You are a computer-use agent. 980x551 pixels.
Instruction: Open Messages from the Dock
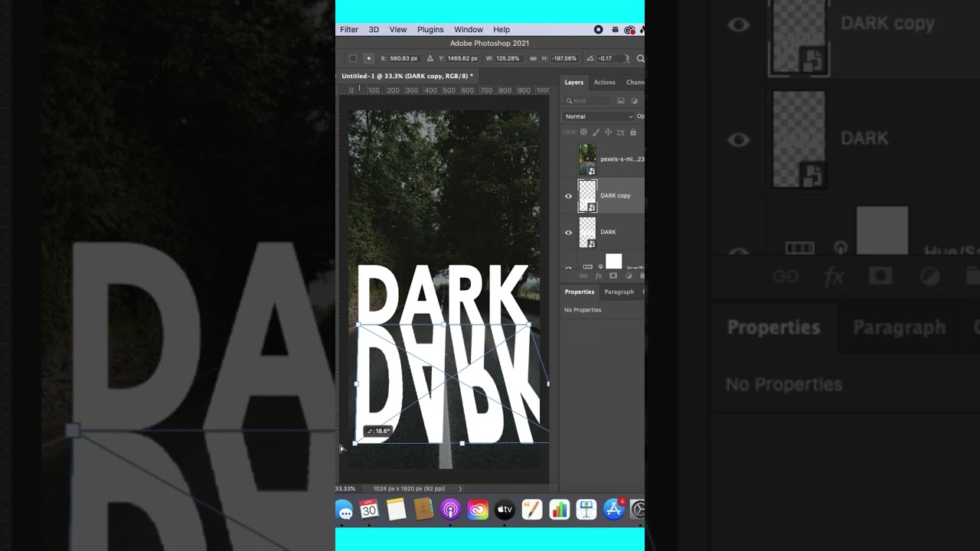click(344, 510)
